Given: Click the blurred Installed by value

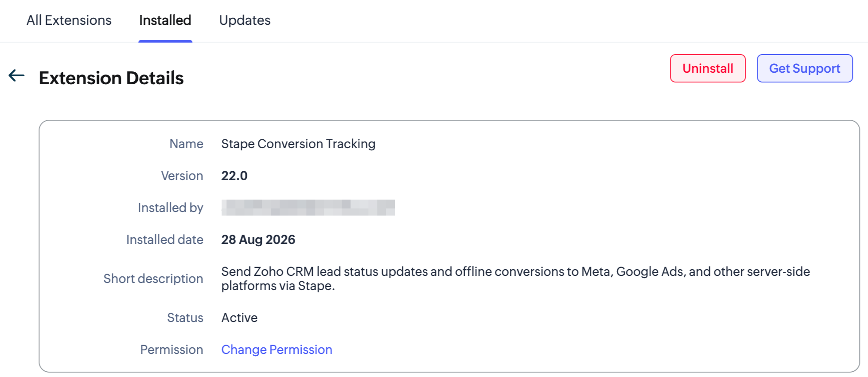Looking at the screenshot, I should [308, 208].
